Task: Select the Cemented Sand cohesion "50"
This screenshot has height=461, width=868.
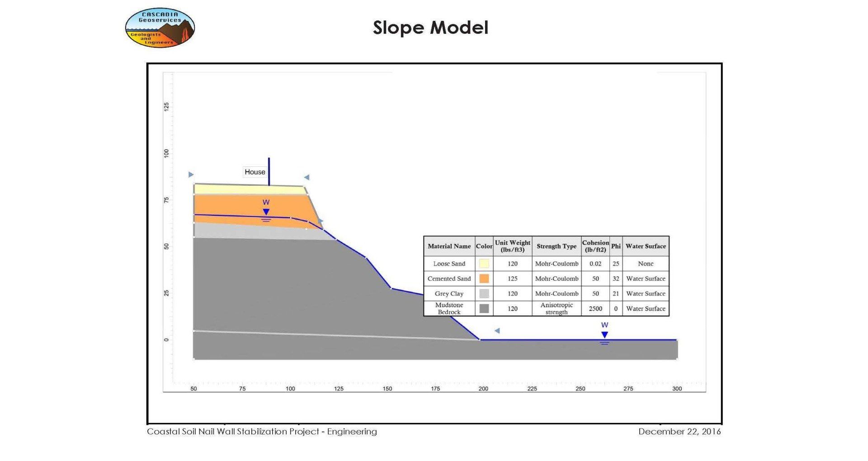Action: pyautogui.click(x=595, y=278)
